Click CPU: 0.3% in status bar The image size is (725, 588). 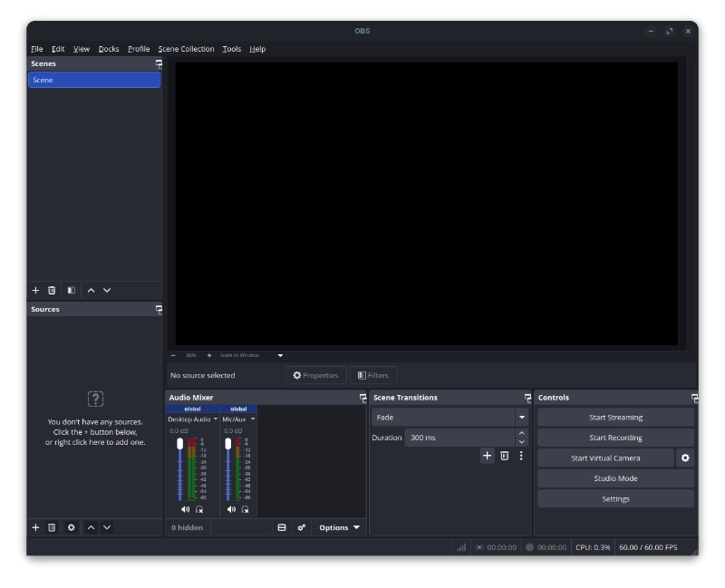pos(593,547)
